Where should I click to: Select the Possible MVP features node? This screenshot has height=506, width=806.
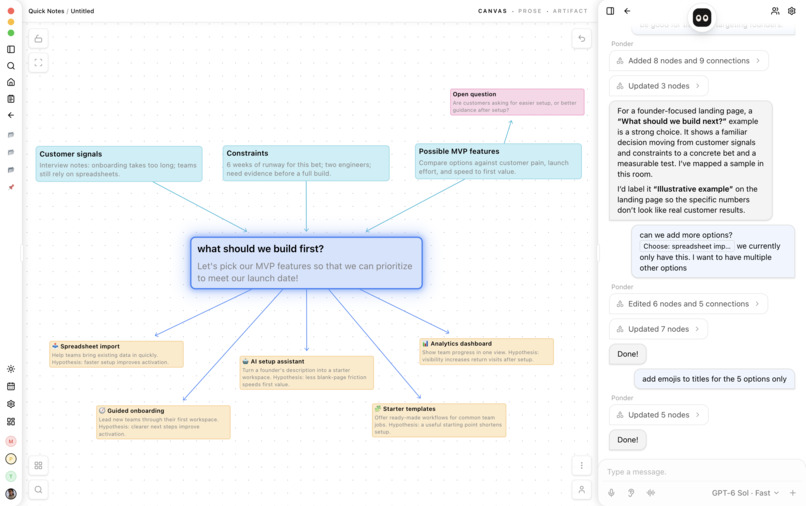coord(498,161)
